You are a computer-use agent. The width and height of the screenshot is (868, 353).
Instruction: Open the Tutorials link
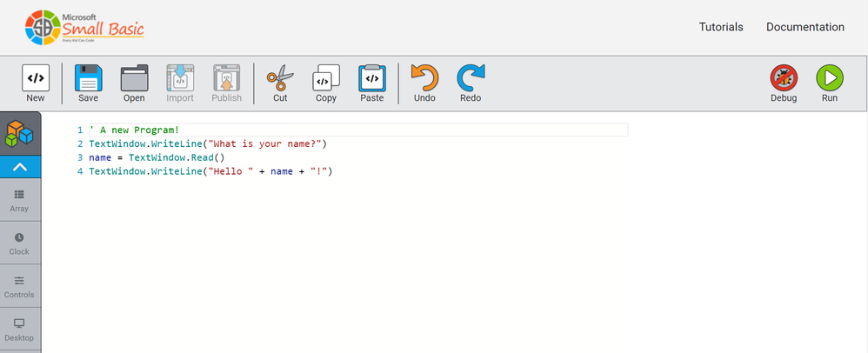click(x=721, y=27)
